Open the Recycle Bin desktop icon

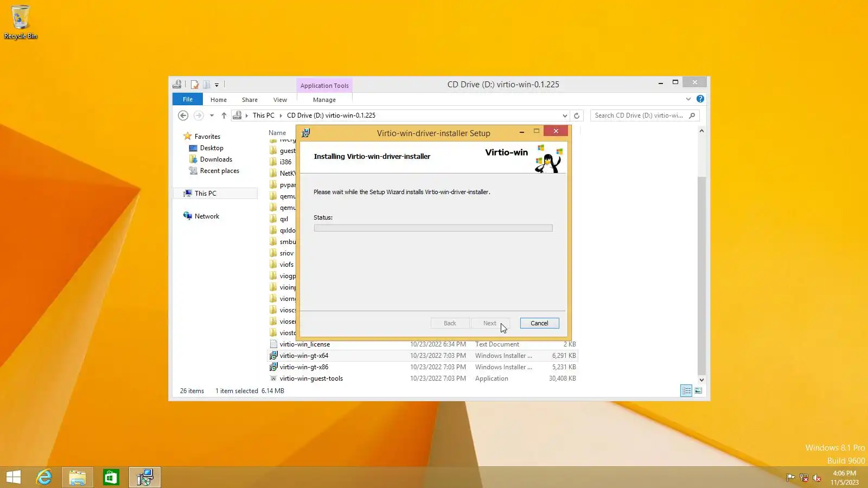[x=21, y=22]
